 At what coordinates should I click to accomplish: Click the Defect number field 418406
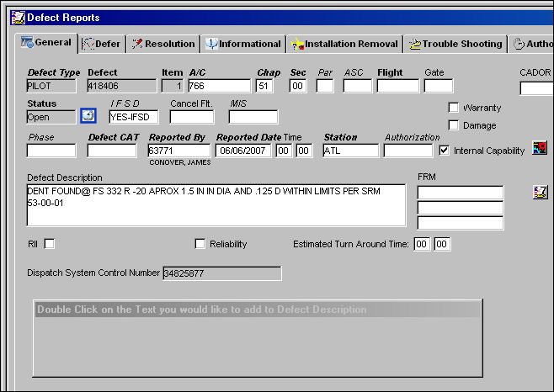pos(122,86)
